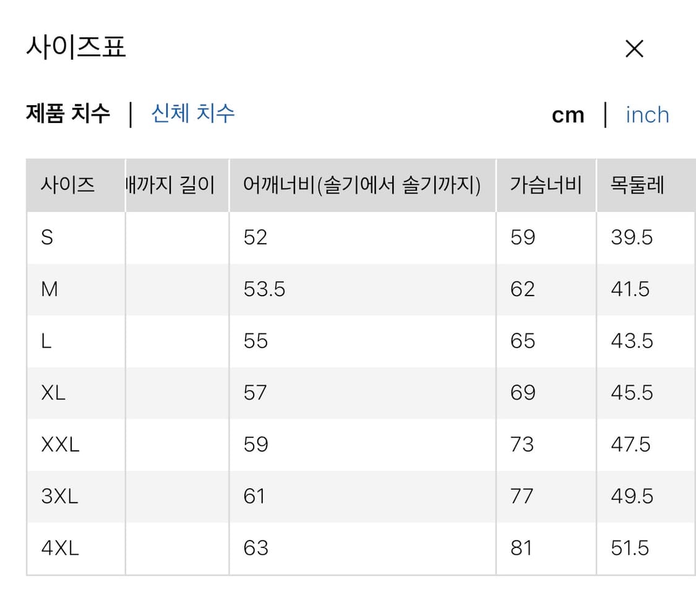This screenshot has height=616, width=696.
Task: Switch to 신체 치수 tab
Action: 193,114
